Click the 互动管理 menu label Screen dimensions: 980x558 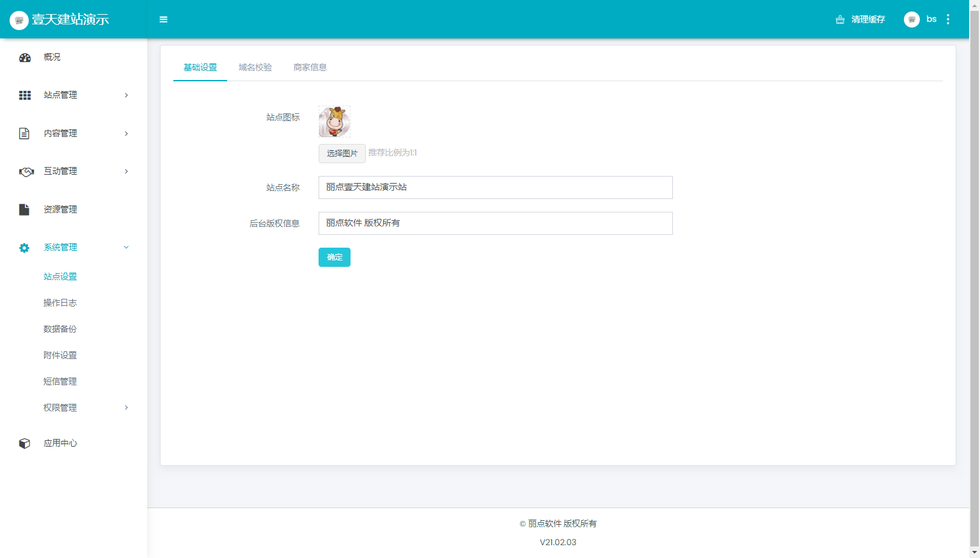click(60, 171)
